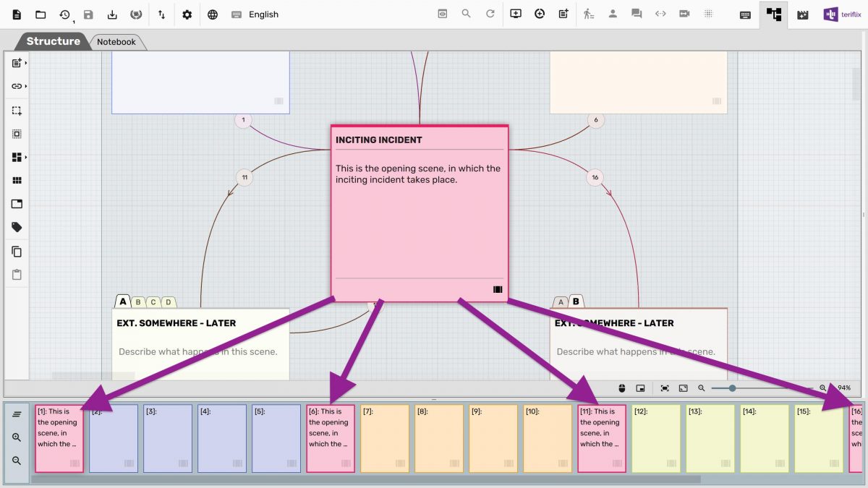
Task: Toggle the keyboard icon at top right
Action: coord(746,14)
